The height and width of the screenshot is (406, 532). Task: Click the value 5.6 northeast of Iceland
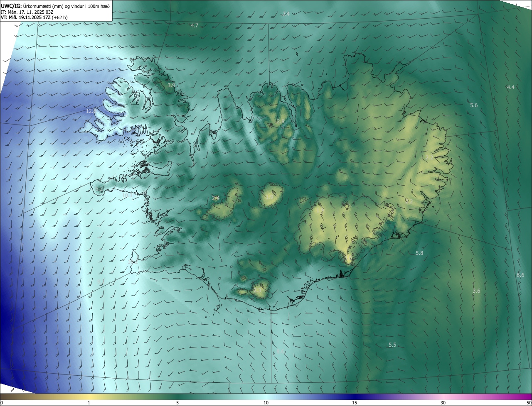point(474,105)
